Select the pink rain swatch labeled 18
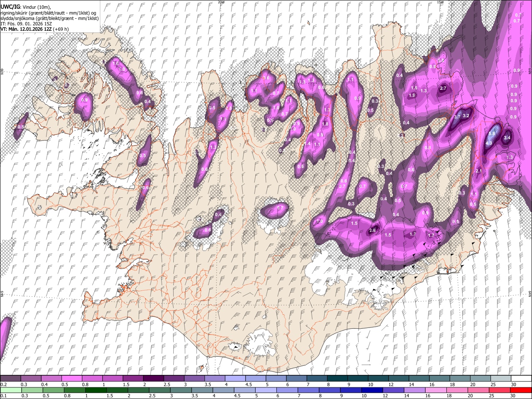 pos(457,390)
